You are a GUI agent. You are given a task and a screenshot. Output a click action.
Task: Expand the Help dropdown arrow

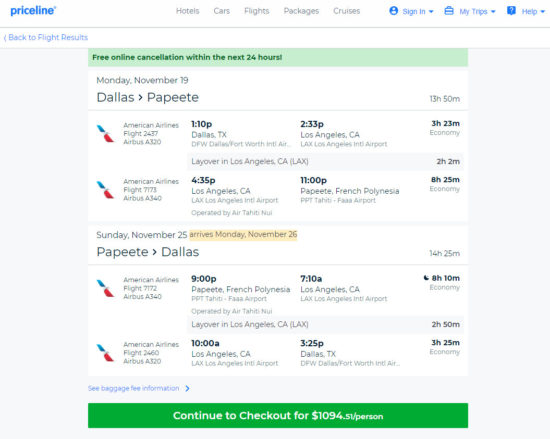pos(543,12)
